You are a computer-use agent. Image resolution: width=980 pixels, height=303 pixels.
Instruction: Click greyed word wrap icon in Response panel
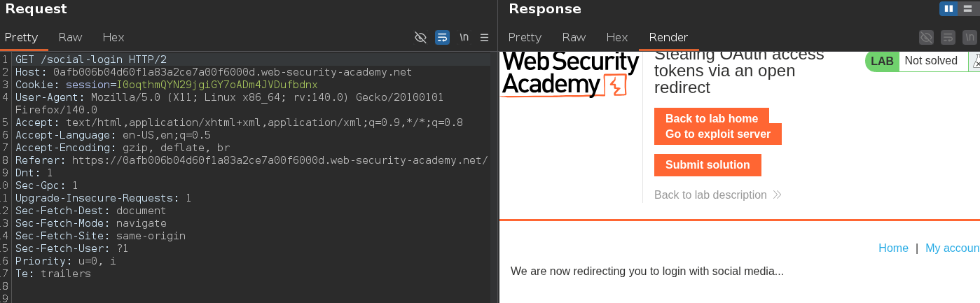(948, 37)
